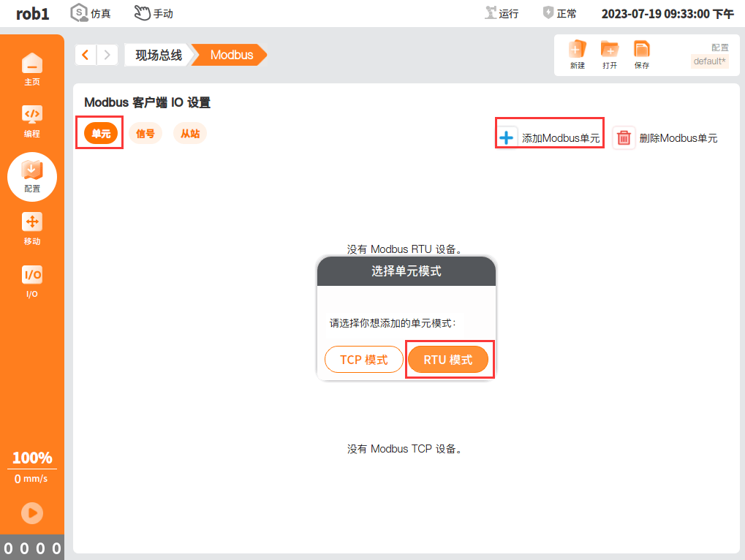Screen dimensions: 745x560
Task: Click the 删除Modbus单元 trash icon
Action: (624, 138)
